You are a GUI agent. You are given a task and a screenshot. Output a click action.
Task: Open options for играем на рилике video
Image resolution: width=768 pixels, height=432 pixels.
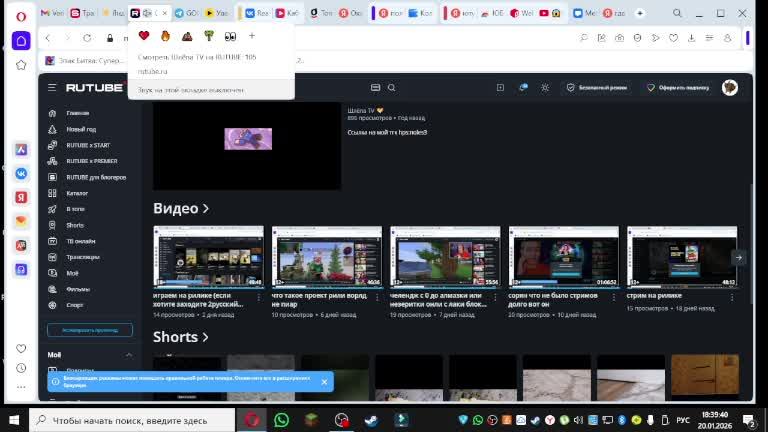(259, 297)
